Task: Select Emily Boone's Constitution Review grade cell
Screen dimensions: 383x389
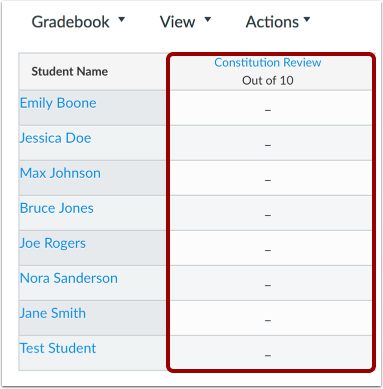Action: coord(271,108)
